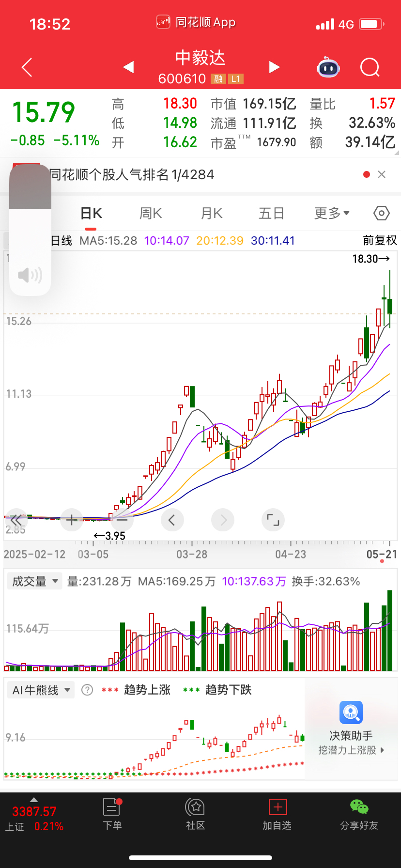Tap the 市值 169.15亿 value
401x868 pixels.
tap(269, 104)
